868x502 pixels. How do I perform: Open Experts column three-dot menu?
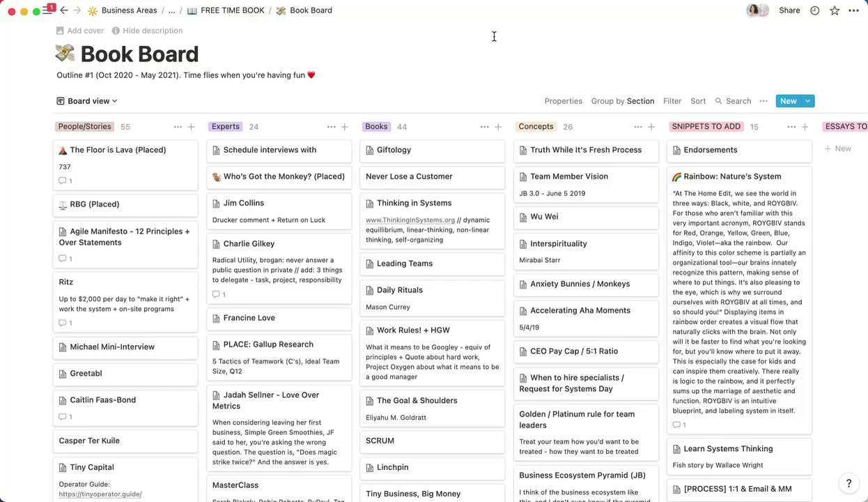point(331,127)
